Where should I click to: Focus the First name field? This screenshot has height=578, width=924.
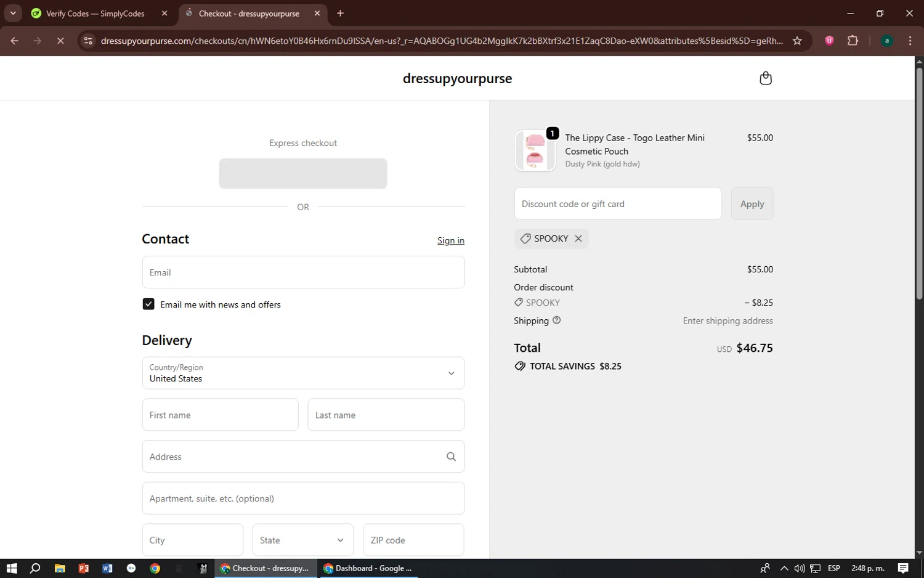[x=220, y=415]
